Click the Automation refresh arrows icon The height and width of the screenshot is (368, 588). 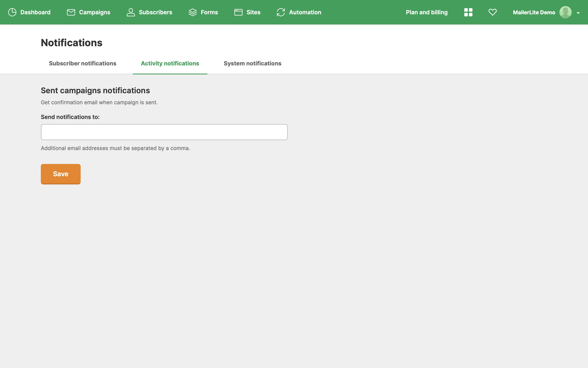pos(281,12)
